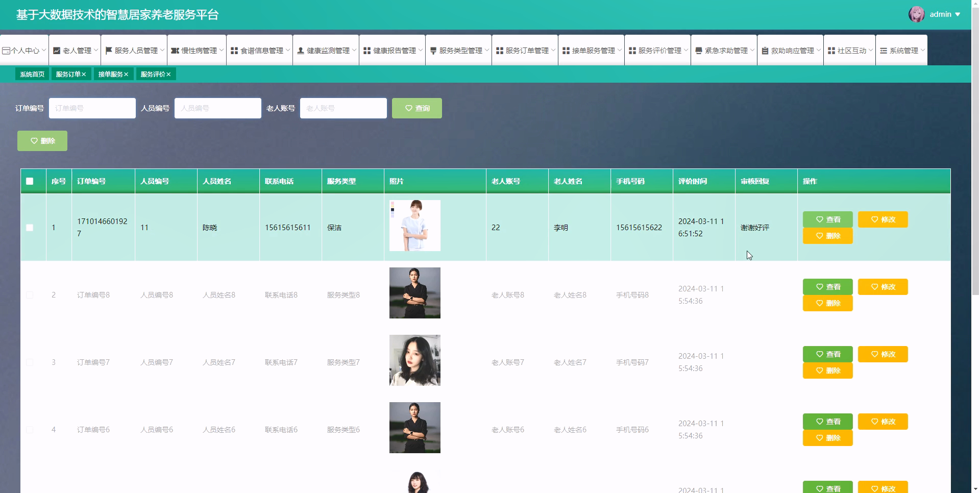
Task: Expand the 服务订单管理 dropdown chevron
Action: point(553,50)
